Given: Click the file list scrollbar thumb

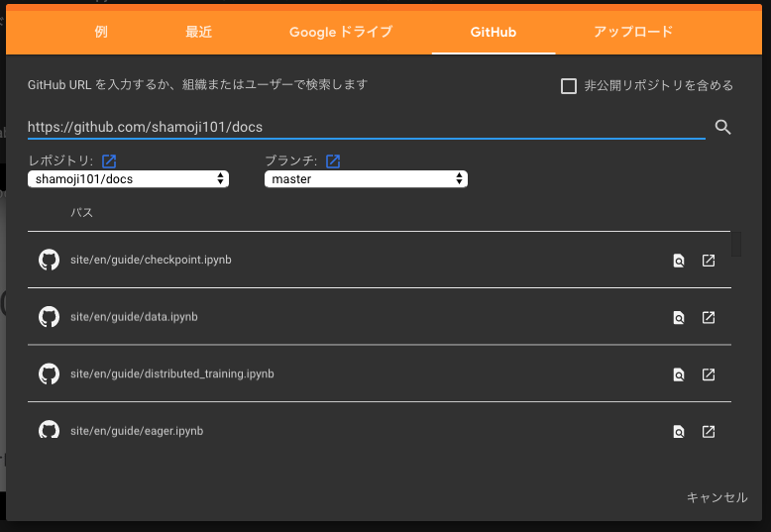Looking at the screenshot, I should (736, 244).
